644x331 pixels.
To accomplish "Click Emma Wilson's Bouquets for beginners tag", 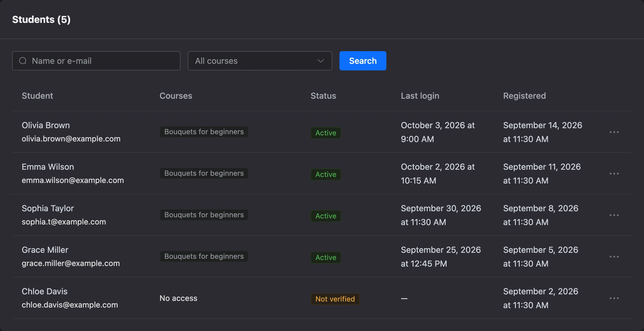I will [204, 173].
